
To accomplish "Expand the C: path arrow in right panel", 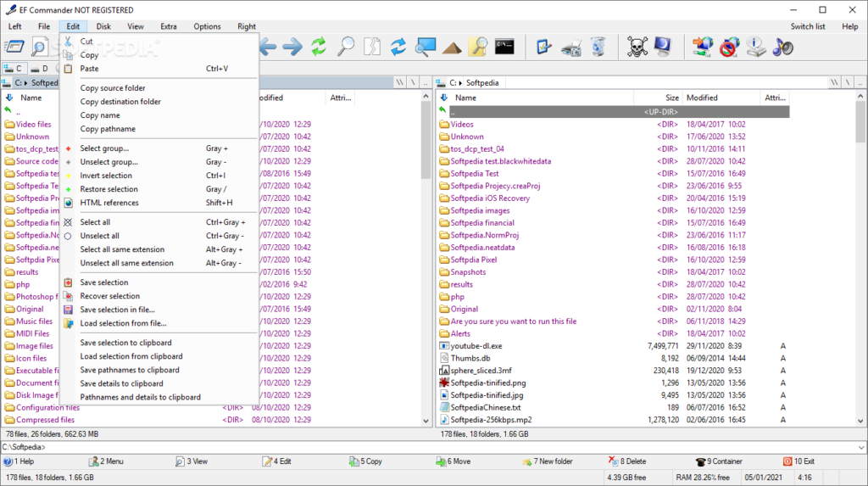I will tap(460, 82).
